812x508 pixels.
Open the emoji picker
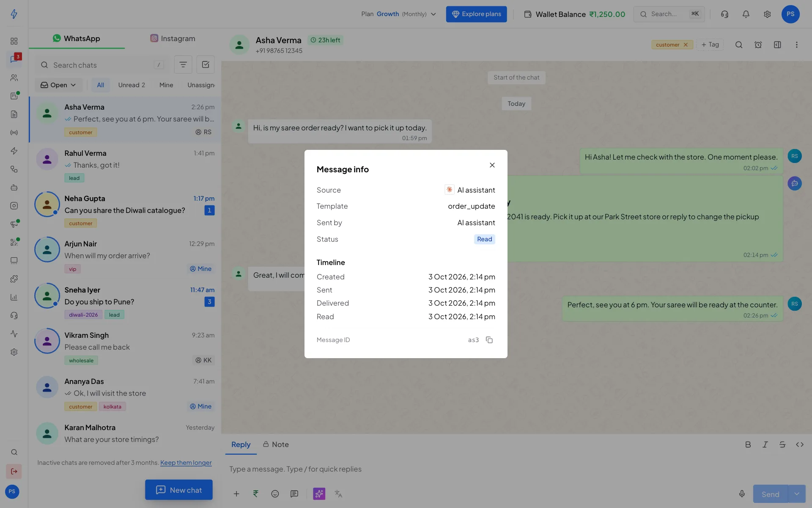click(275, 494)
